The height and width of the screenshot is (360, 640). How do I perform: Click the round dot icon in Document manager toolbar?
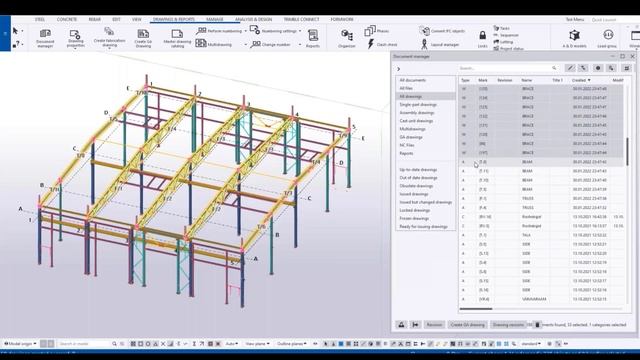click(x=598, y=68)
